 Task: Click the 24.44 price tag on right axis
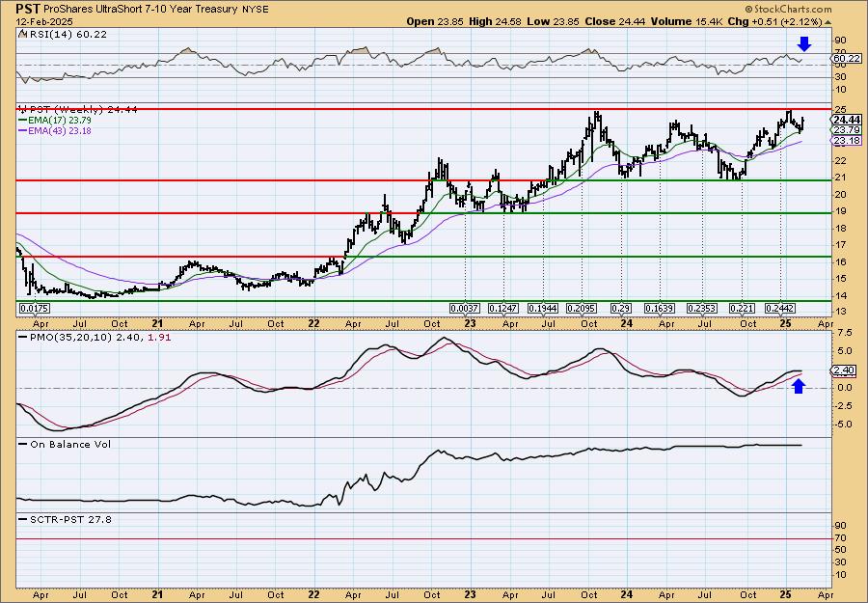pyautogui.click(x=847, y=120)
